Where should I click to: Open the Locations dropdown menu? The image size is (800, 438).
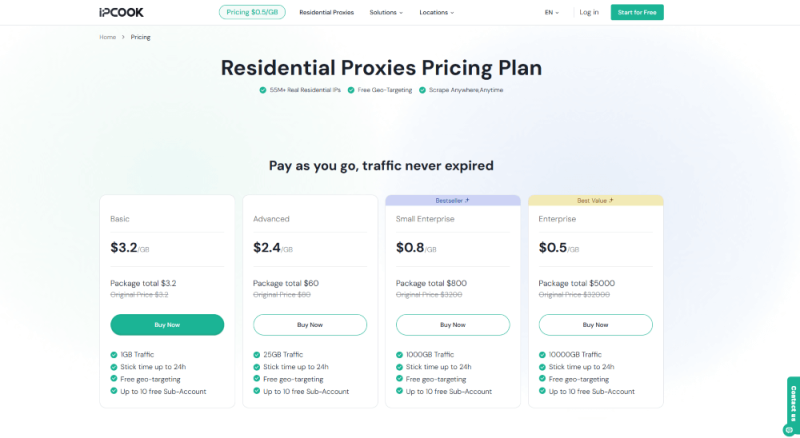point(436,12)
